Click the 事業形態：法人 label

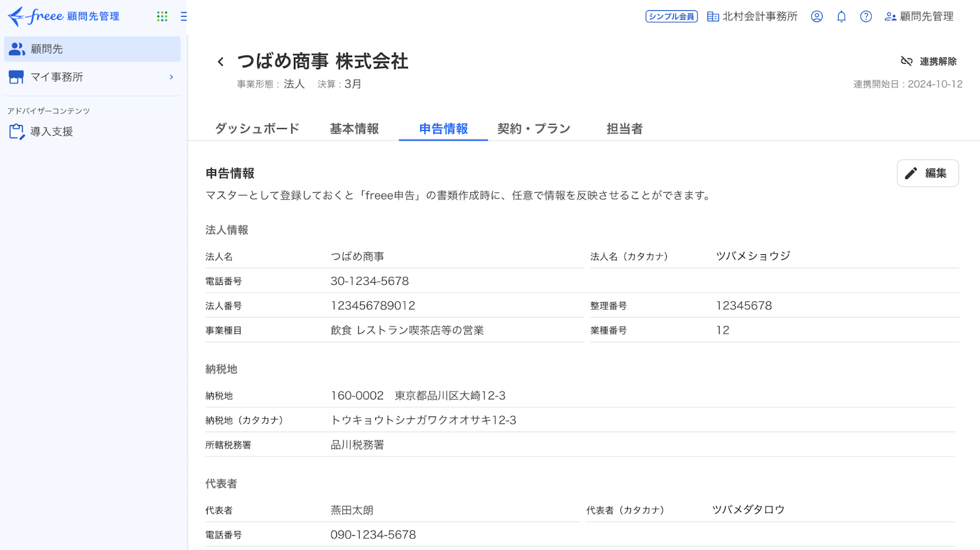[x=271, y=84]
